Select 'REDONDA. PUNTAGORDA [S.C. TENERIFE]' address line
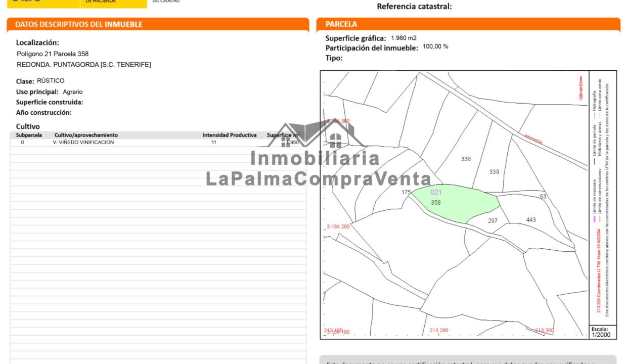Image resolution: width=627 pixels, height=364 pixels. point(84,65)
